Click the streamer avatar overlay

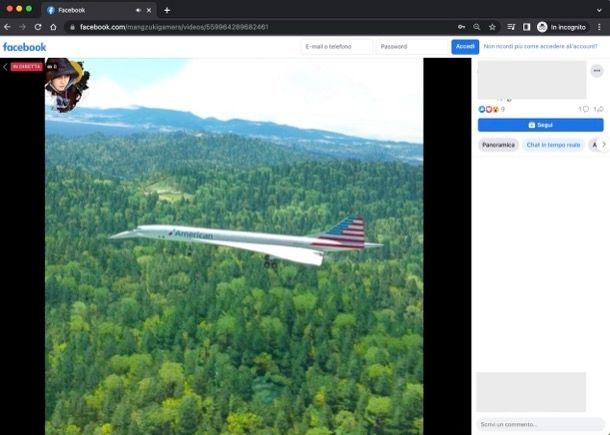click(67, 85)
